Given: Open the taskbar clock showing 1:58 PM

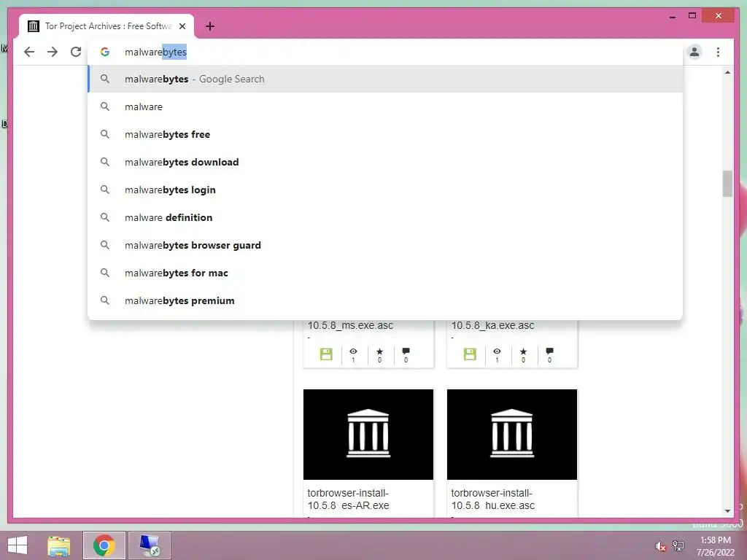Looking at the screenshot, I should pyautogui.click(x=716, y=546).
